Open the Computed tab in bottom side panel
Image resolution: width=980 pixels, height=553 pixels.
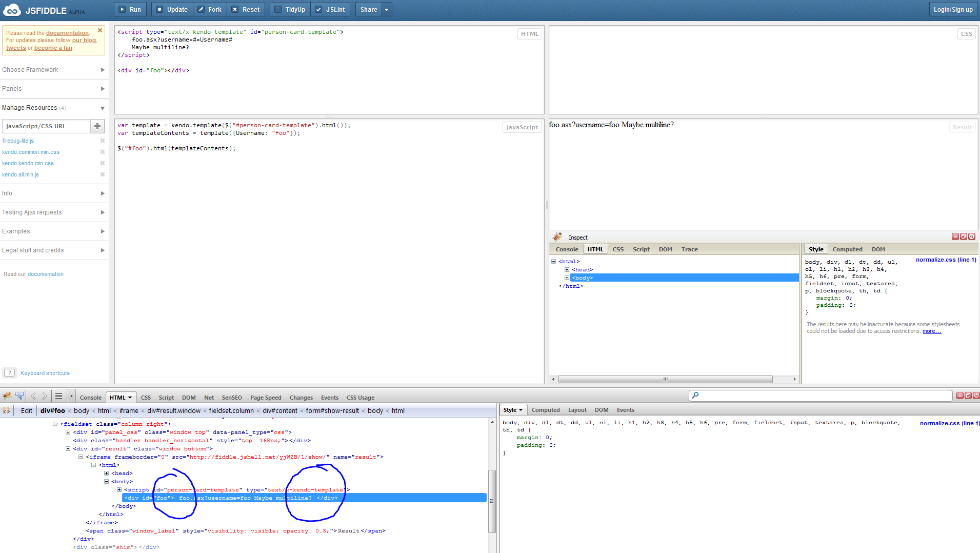[545, 410]
